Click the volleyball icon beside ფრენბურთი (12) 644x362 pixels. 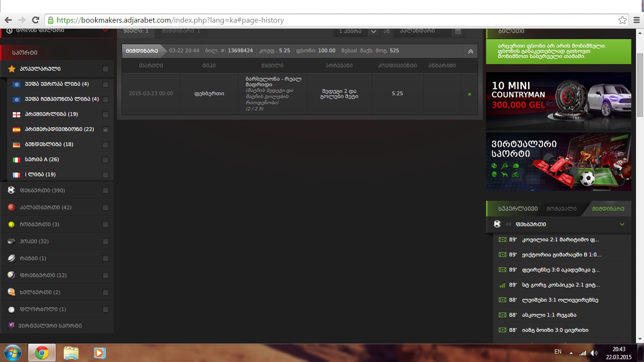12,275
